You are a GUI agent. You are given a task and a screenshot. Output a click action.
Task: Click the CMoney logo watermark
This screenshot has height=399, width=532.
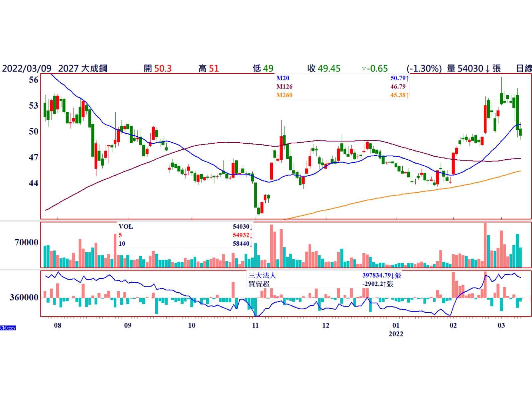(8, 328)
